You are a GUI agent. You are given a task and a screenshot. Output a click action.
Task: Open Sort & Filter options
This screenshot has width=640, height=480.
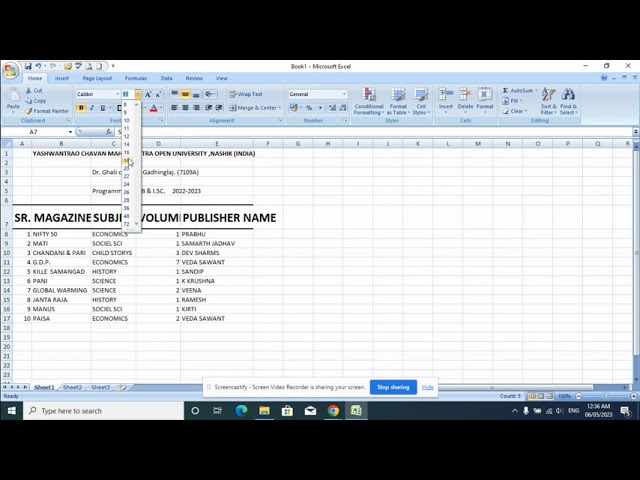tap(548, 101)
